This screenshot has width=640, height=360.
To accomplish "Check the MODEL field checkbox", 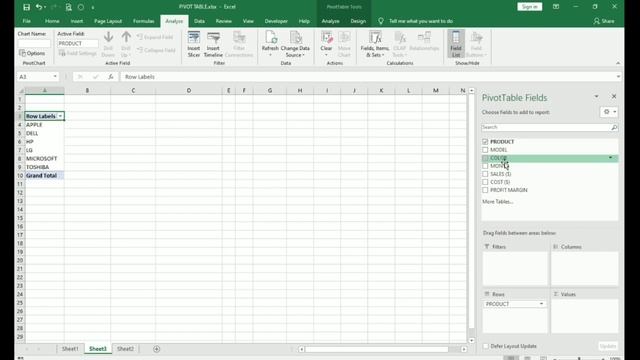I will pos(485,150).
